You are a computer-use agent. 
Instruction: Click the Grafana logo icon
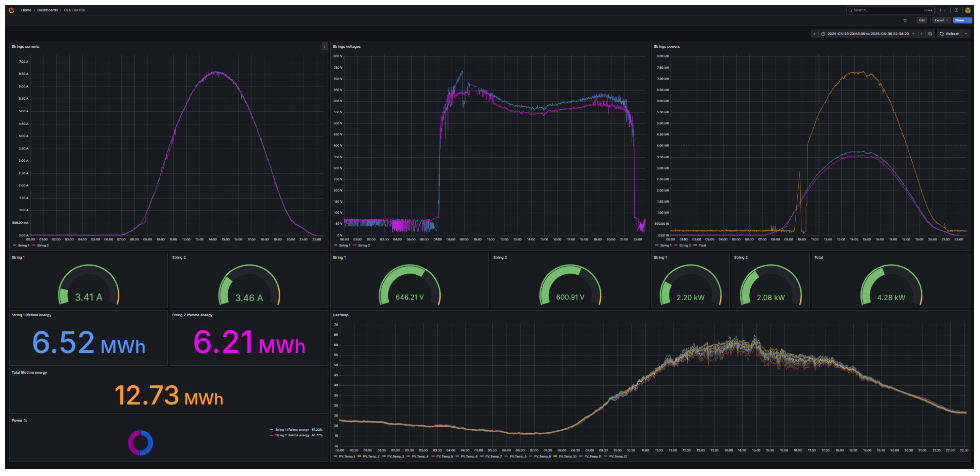[11, 10]
